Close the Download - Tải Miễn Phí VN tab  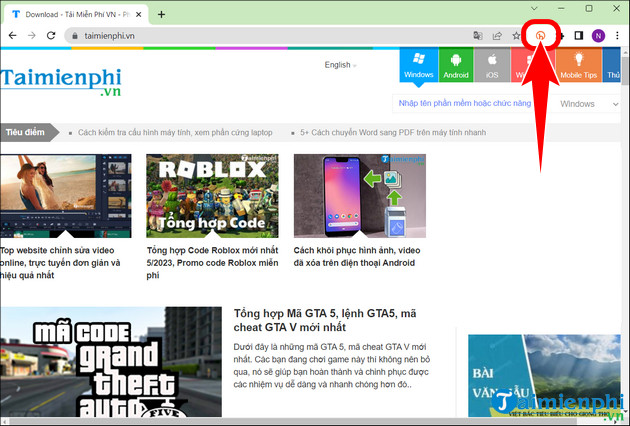point(139,14)
